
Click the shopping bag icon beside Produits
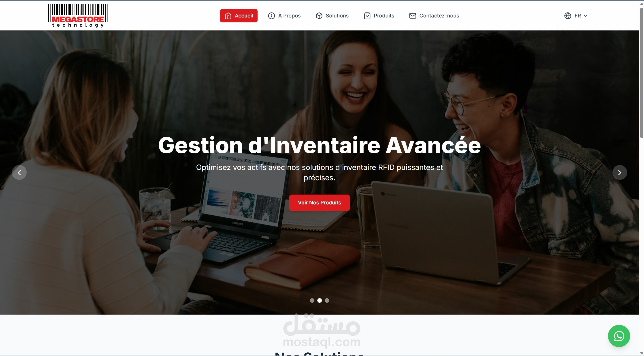pos(367,16)
